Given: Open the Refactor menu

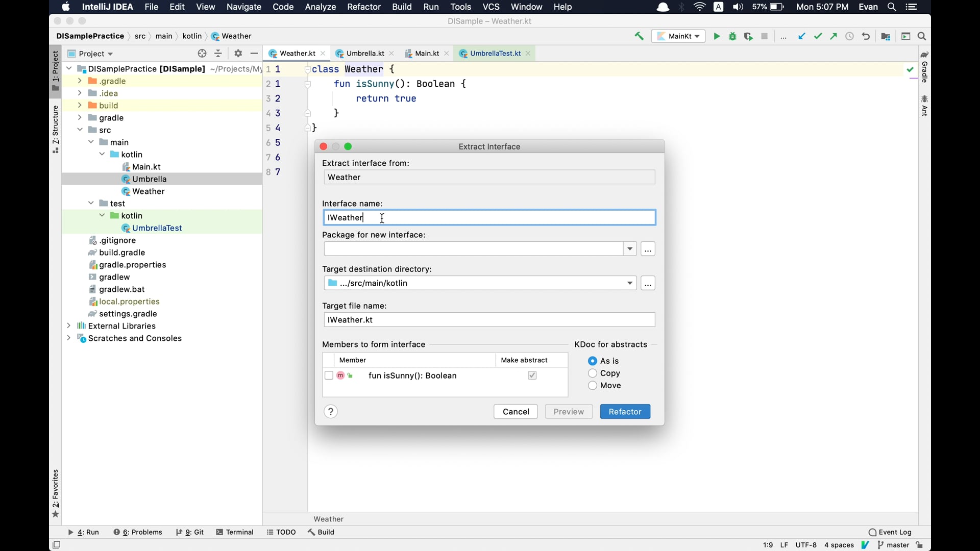Looking at the screenshot, I should (363, 7).
